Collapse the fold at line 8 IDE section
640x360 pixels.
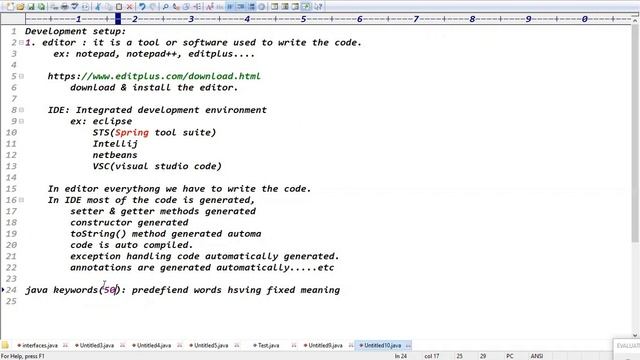point(21,110)
